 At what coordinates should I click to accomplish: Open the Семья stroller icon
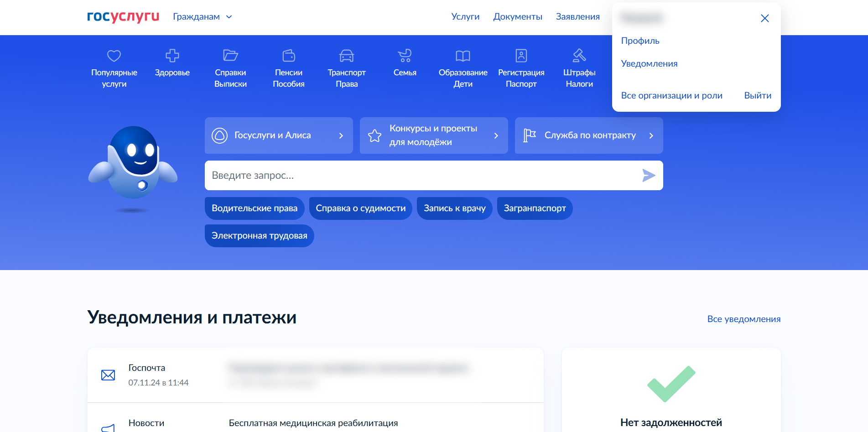[x=405, y=56]
